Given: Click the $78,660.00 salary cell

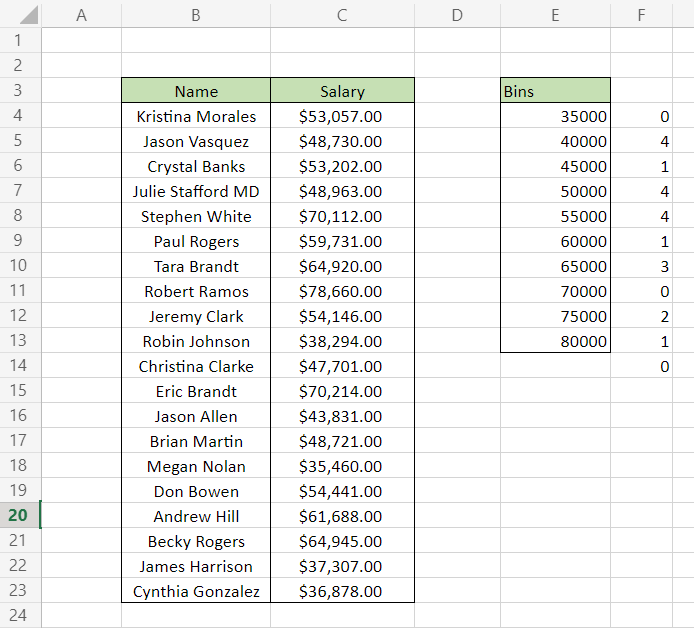Looking at the screenshot, I should coord(342,291).
